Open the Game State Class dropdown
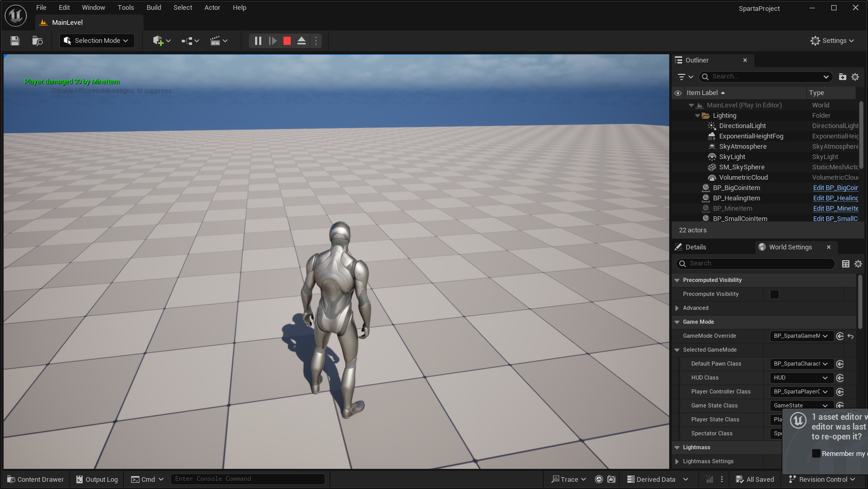868x489 pixels. [x=801, y=406]
